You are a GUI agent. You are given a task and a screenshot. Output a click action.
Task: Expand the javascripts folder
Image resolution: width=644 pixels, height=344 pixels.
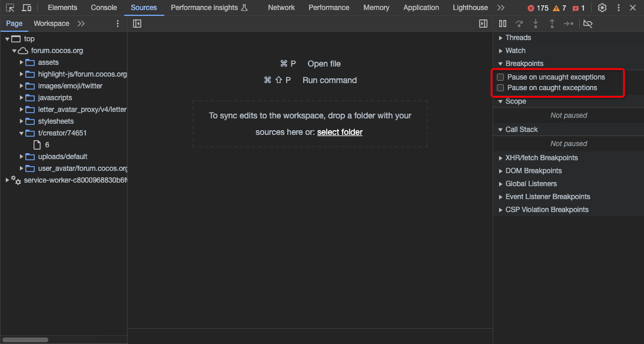22,98
